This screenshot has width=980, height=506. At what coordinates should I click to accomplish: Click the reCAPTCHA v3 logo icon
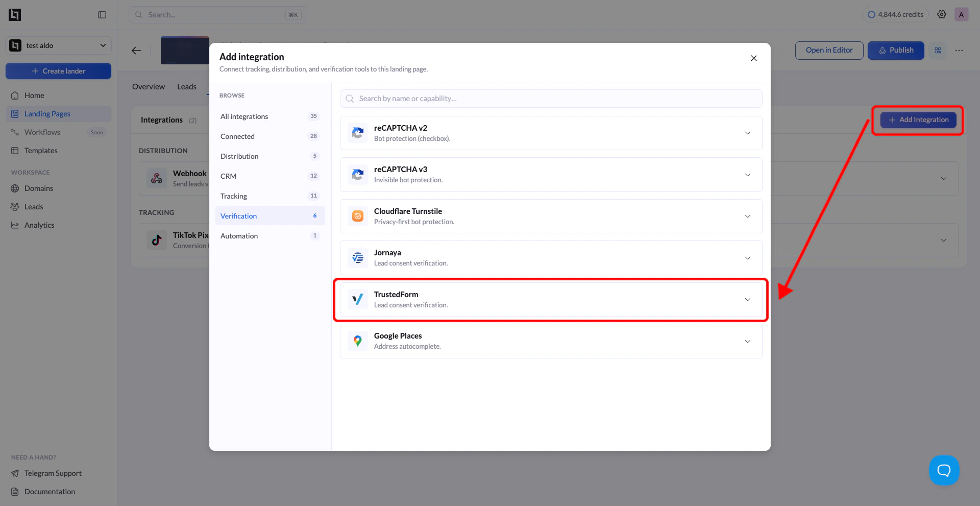(358, 175)
